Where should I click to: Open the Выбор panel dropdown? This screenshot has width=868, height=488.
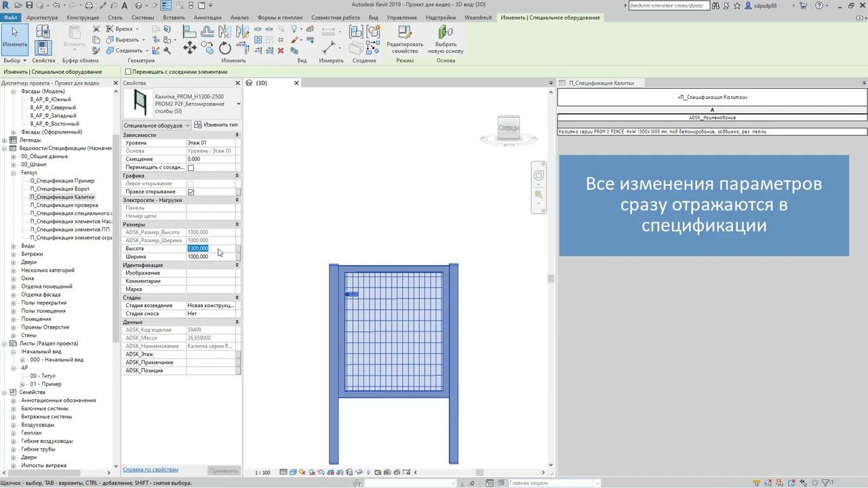click(15, 60)
